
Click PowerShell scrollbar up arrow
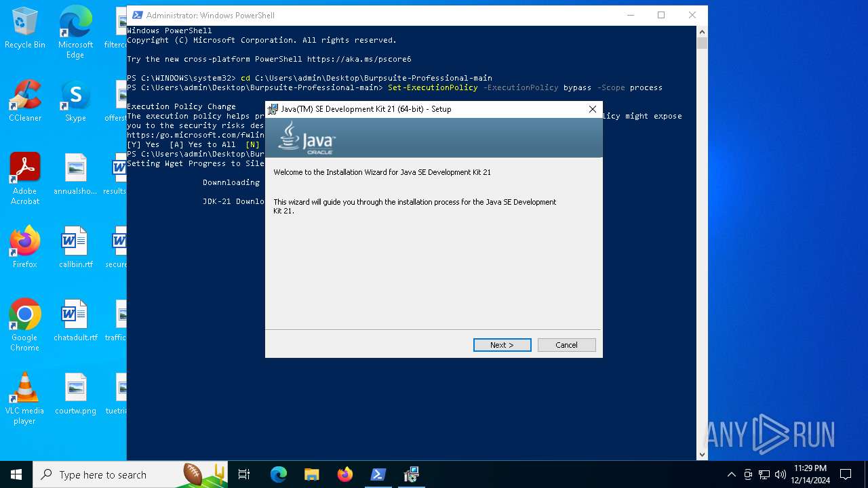(703, 31)
